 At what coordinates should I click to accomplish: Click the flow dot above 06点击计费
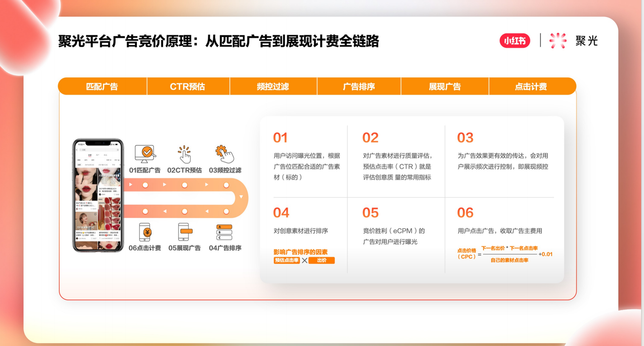click(145, 212)
